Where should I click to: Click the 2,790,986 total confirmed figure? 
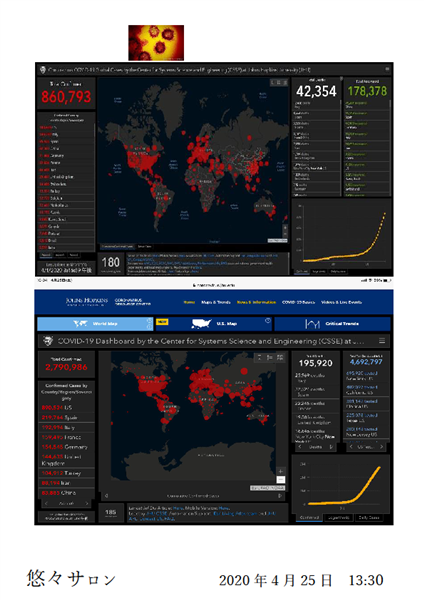[x=66, y=367]
